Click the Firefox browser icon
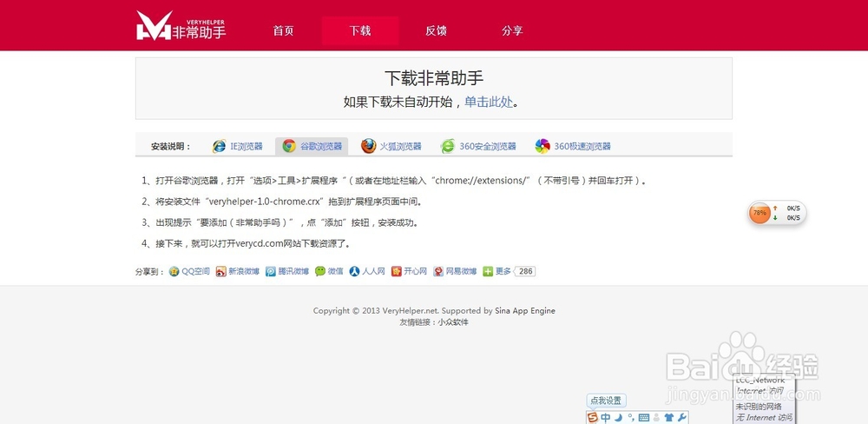The image size is (868, 424). (368, 146)
